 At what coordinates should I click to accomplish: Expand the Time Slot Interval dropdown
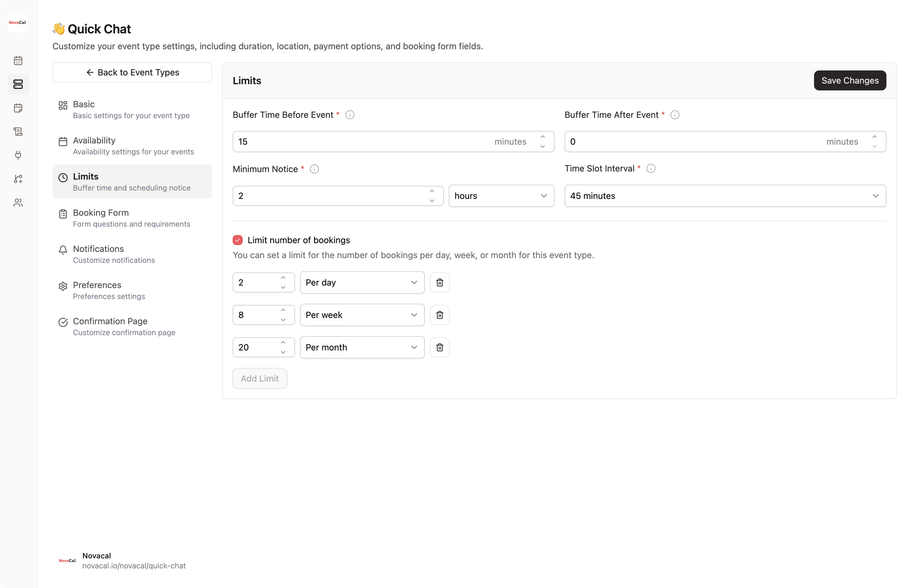[x=725, y=196]
